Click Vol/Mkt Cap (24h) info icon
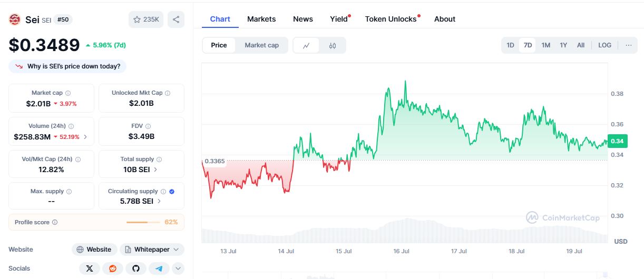644x279 pixels. (x=78, y=160)
